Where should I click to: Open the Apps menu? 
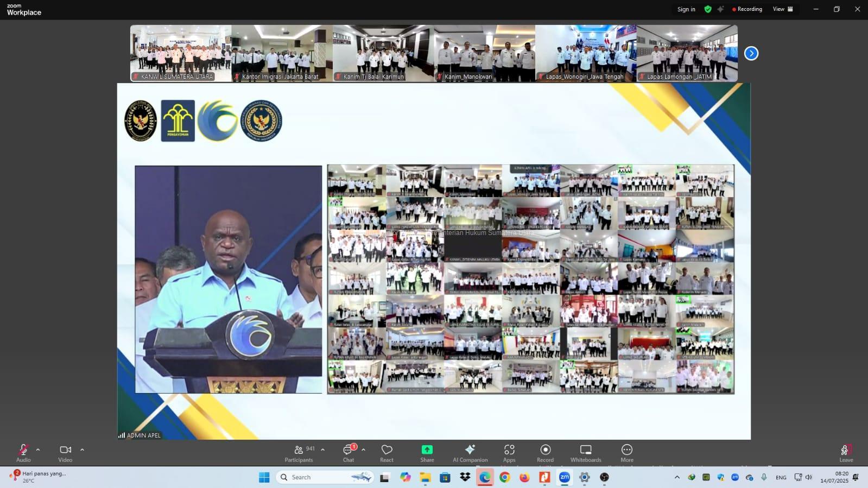pyautogui.click(x=509, y=453)
